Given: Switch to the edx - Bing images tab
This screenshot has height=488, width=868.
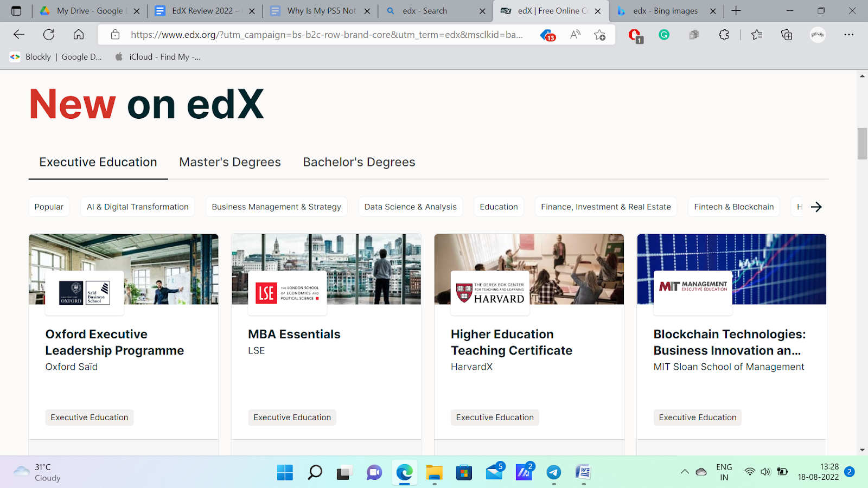Looking at the screenshot, I should tap(665, 11).
